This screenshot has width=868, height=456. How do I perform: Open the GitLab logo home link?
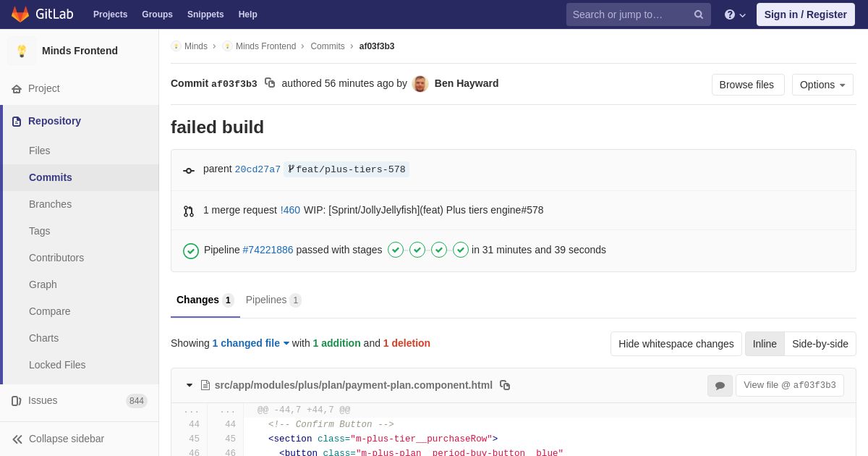click(x=41, y=14)
